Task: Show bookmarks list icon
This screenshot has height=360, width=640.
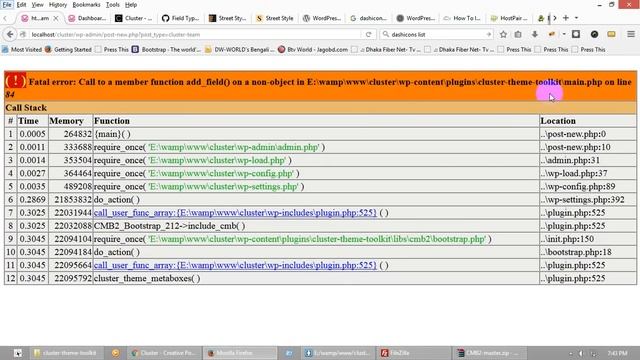Action: [x=518, y=34]
